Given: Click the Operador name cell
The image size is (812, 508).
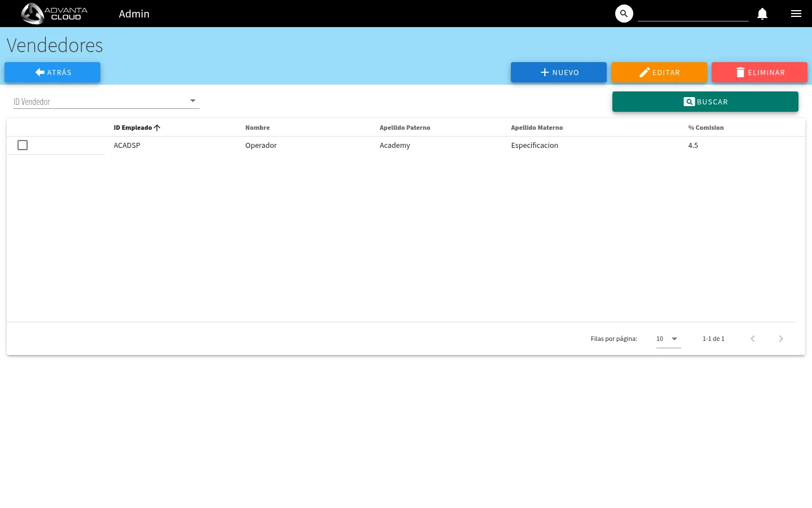Looking at the screenshot, I should [x=261, y=145].
